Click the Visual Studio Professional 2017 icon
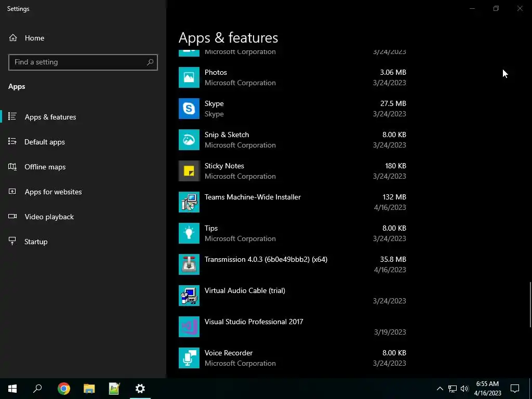 [x=189, y=327]
